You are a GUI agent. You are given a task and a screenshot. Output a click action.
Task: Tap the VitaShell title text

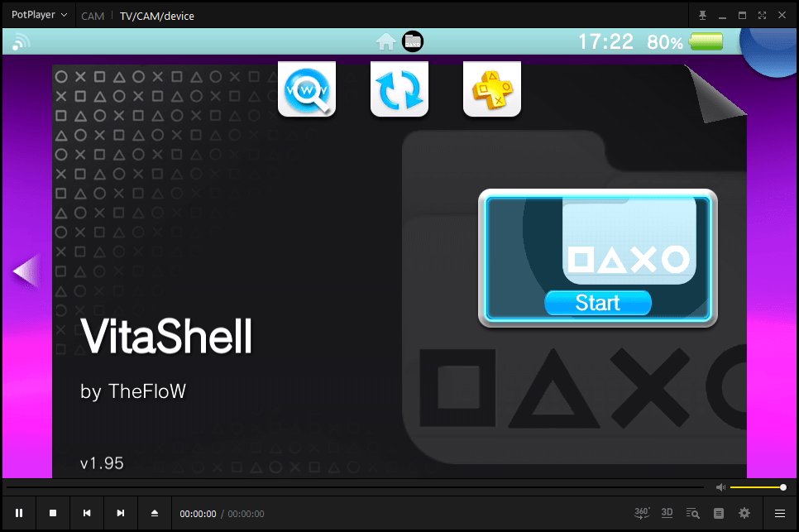click(x=166, y=336)
